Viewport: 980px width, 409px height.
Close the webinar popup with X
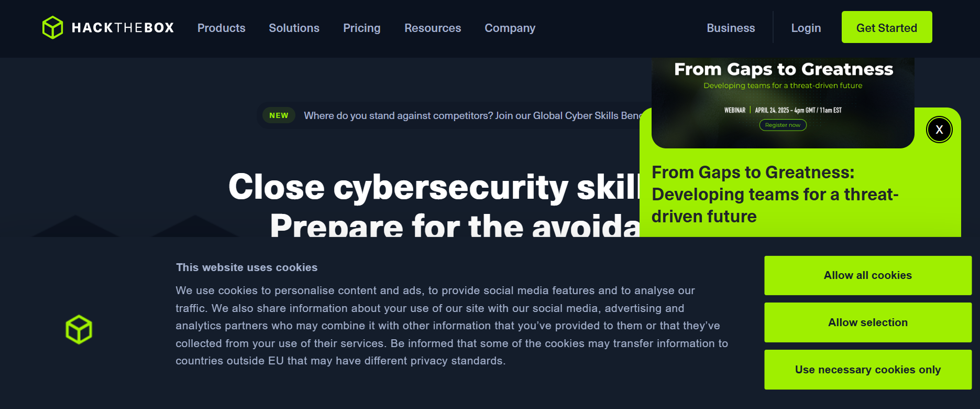pyautogui.click(x=939, y=130)
